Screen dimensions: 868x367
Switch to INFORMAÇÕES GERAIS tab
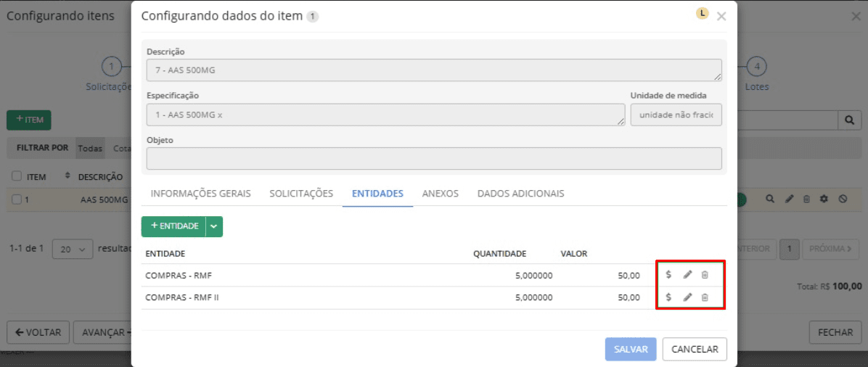(x=200, y=193)
